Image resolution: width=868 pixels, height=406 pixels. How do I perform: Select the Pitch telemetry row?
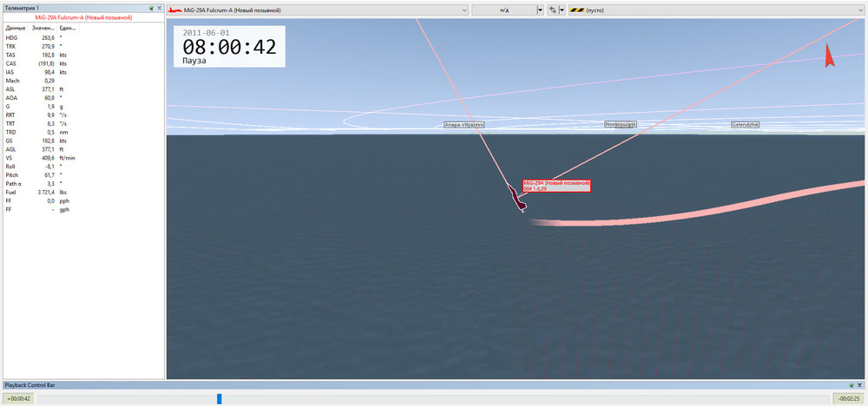pyautogui.click(x=83, y=174)
